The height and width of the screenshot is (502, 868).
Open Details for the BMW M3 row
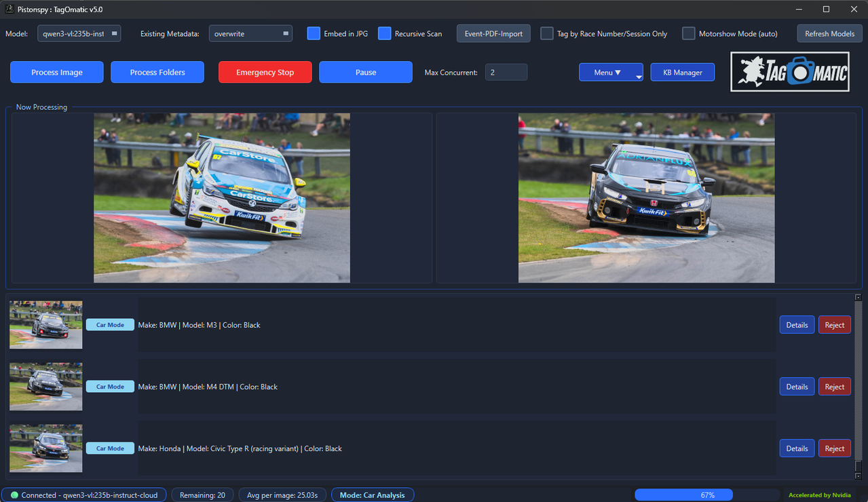797,325
